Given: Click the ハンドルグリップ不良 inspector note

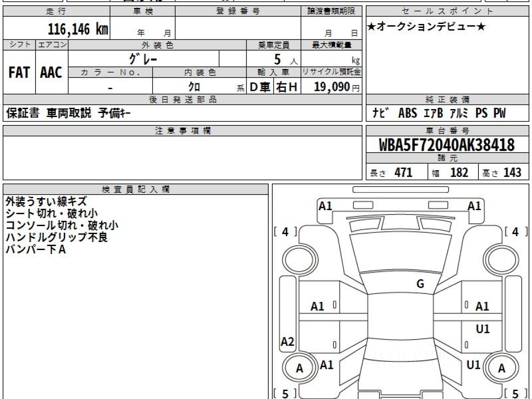Looking at the screenshot, I should pos(56,238).
